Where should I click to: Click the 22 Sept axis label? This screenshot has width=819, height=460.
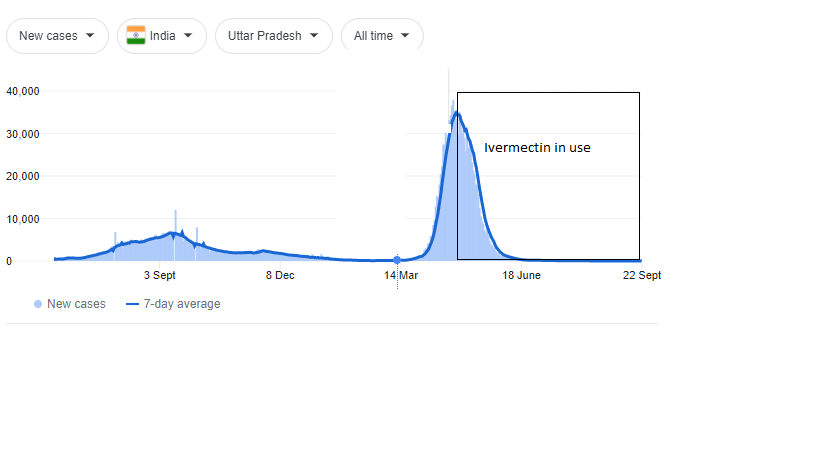[641, 275]
